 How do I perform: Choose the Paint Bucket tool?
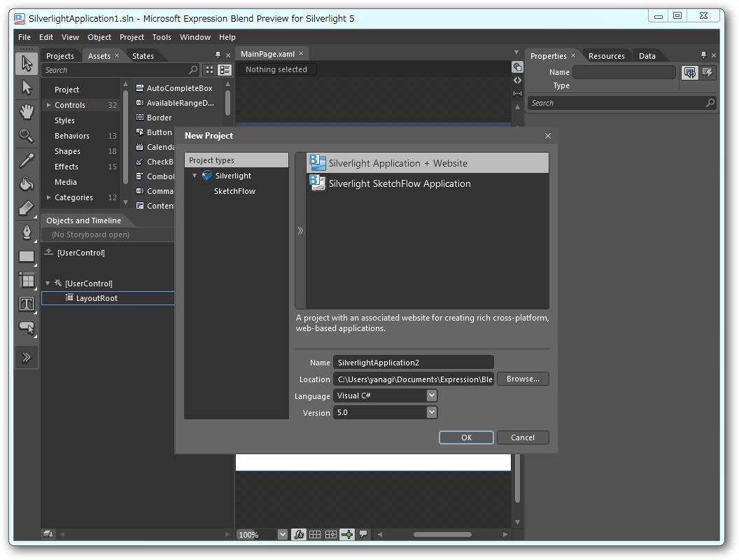[x=26, y=183]
